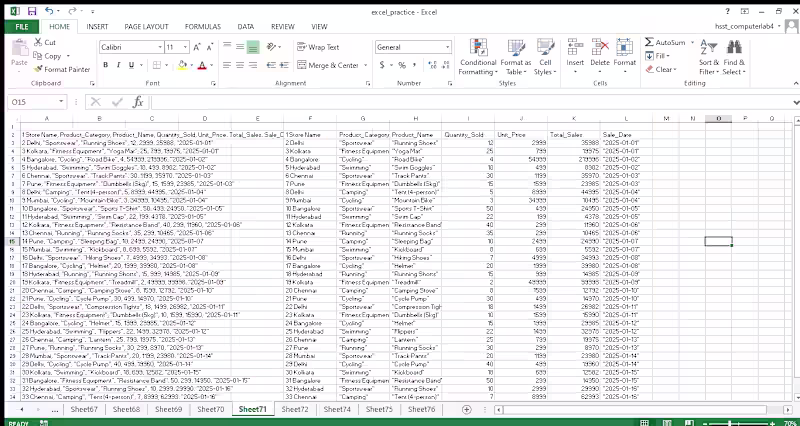Align text to the right
Viewport: 800px width, 426px height.
tap(253, 65)
